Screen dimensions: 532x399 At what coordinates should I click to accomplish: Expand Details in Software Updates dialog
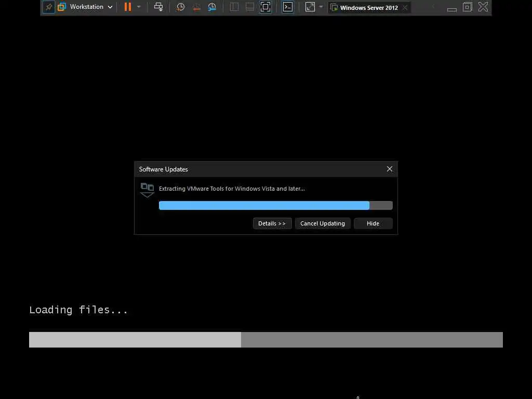(272, 223)
